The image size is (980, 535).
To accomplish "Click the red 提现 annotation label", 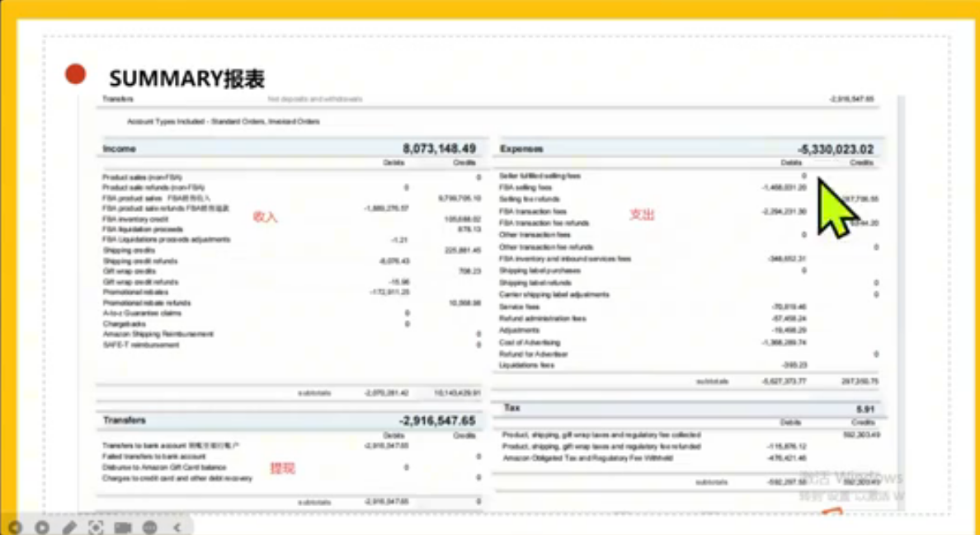I will tap(282, 468).
